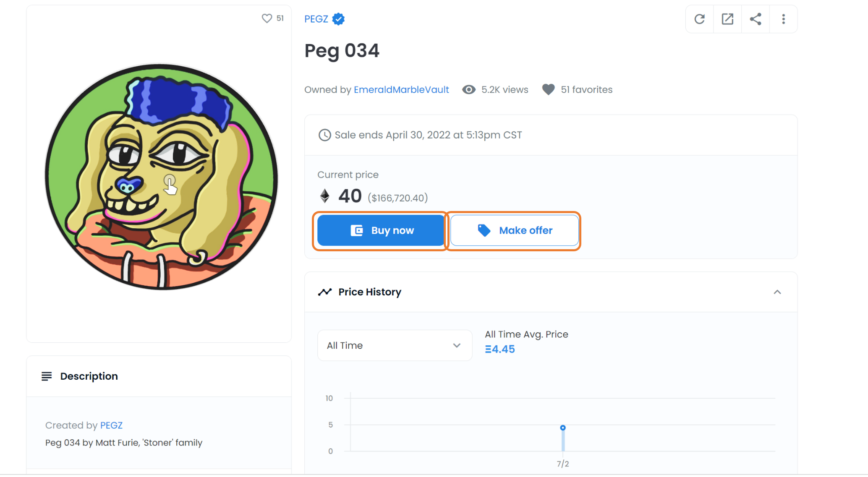The width and height of the screenshot is (868, 477).
Task: Click the Buy now button
Action: pyautogui.click(x=381, y=230)
